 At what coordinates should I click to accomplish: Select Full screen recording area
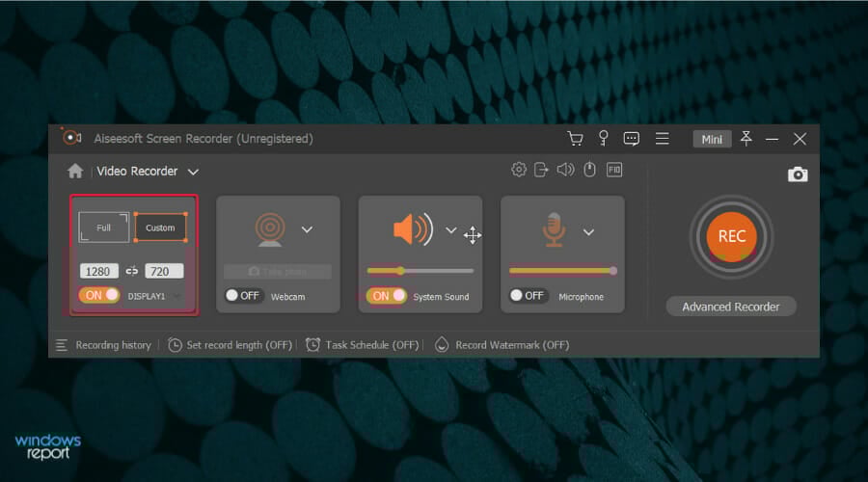[x=103, y=228]
